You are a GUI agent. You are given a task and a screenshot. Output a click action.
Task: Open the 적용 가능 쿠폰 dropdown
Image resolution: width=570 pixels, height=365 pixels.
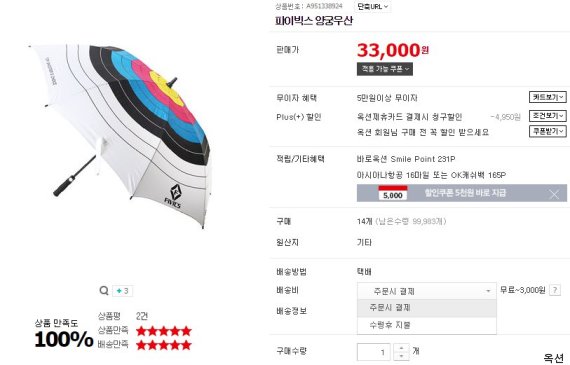(385, 69)
